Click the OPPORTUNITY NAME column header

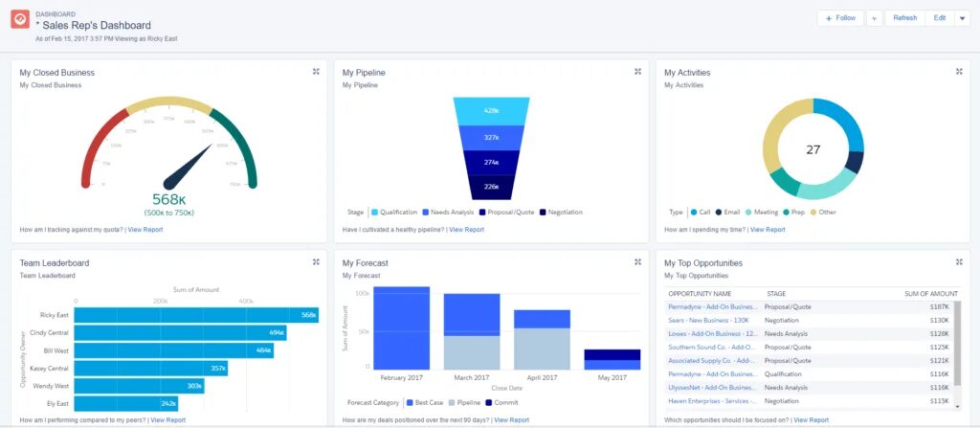[x=700, y=293]
